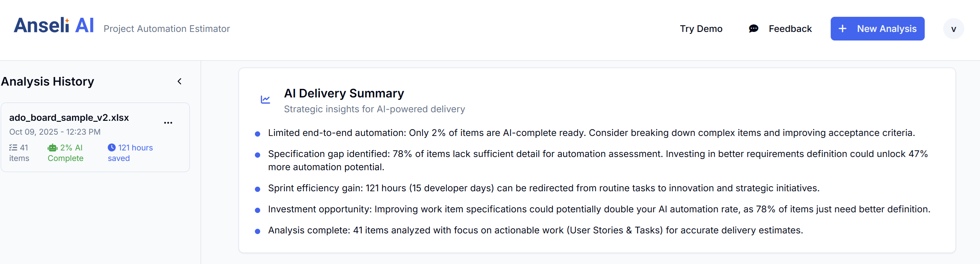The width and height of the screenshot is (980, 264).
Task: Click the AI Delivery Summary chart icon
Action: (x=265, y=100)
